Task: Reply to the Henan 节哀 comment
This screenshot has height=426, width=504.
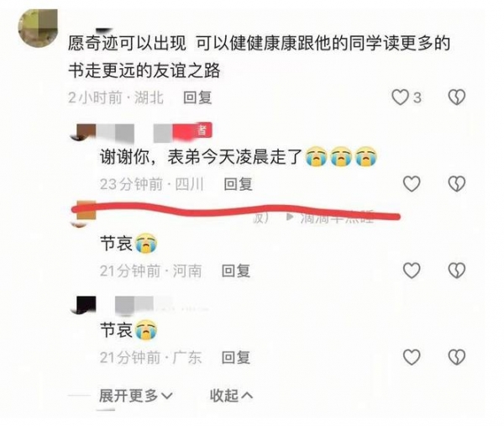Action: [236, 271]
